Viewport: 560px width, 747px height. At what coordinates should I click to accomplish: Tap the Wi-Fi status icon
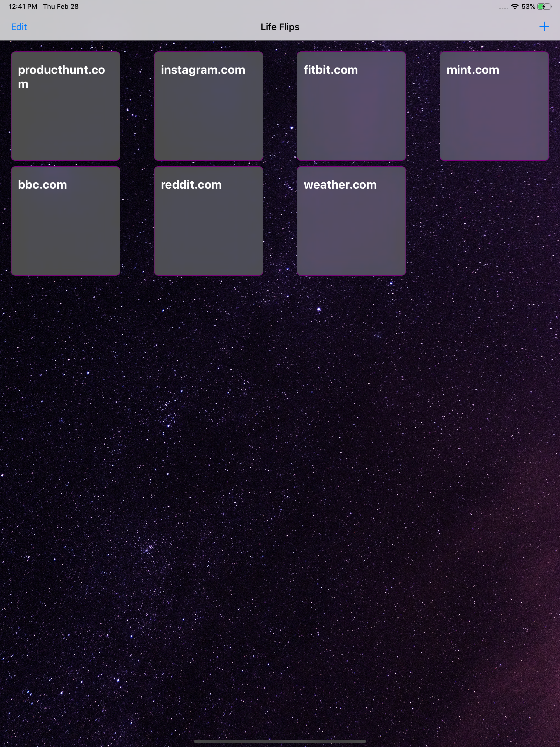515,7
